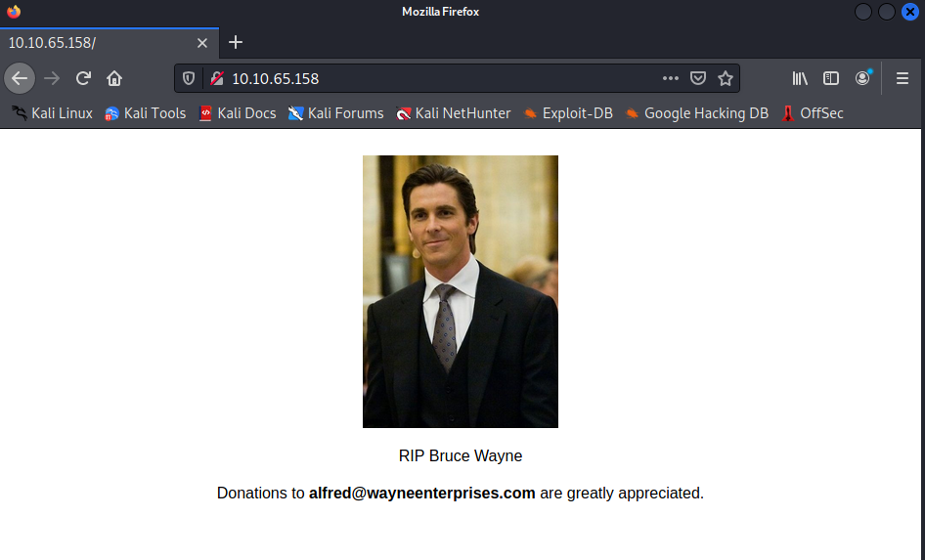Open Exploit-DB bookmark
Screen dimensions: 925x560
point(568,113)
